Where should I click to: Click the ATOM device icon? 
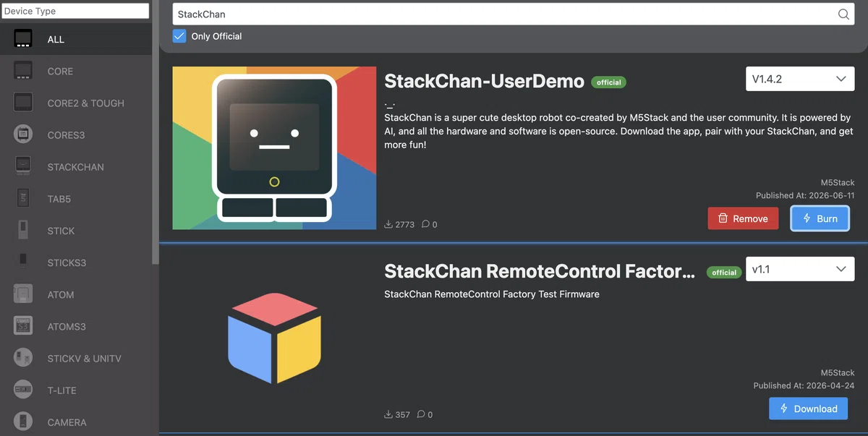[23, 294]
